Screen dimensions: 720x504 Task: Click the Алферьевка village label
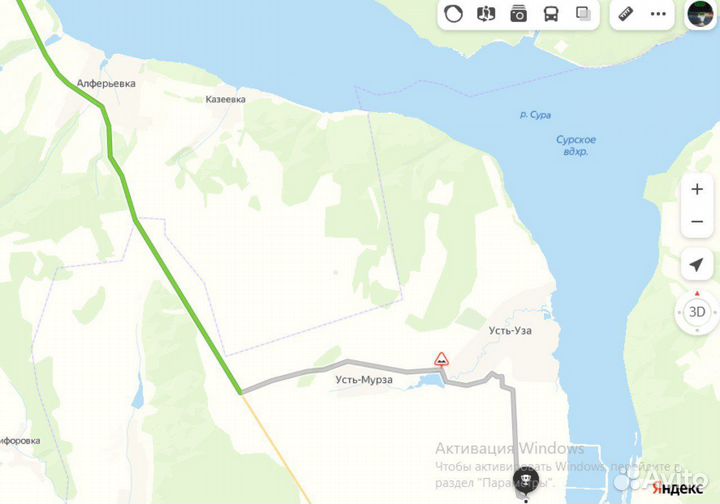(106, 84)
